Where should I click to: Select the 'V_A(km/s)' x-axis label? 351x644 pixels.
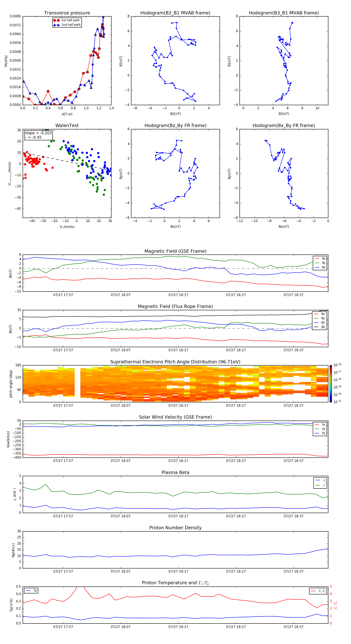67,227
